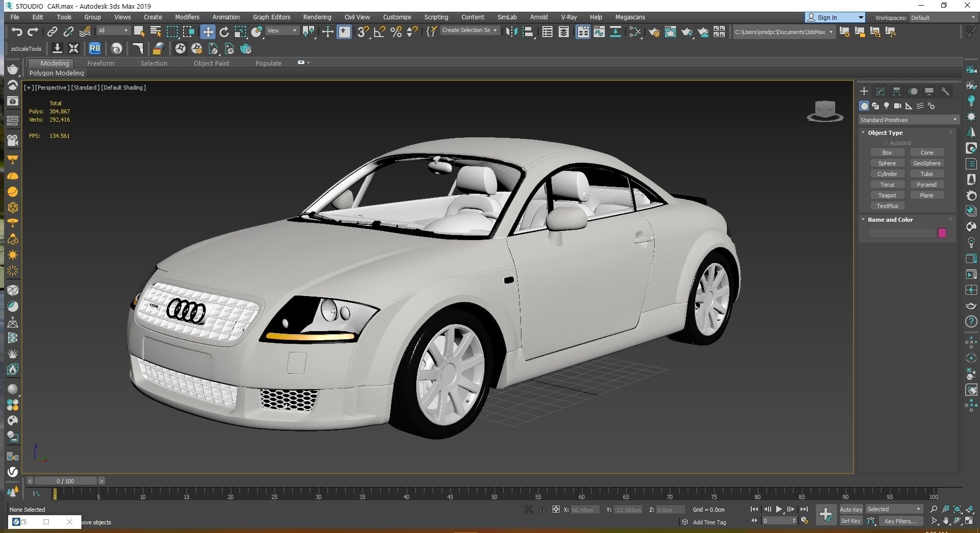Select the Lights category in Create panel
Viewport: 980px width, 533px height.
pos(886,106)
